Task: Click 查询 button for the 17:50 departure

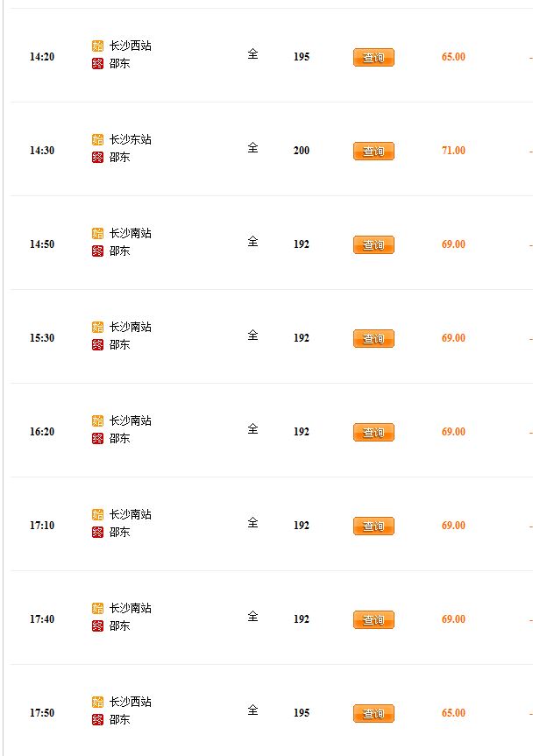Action: [373, 714]
